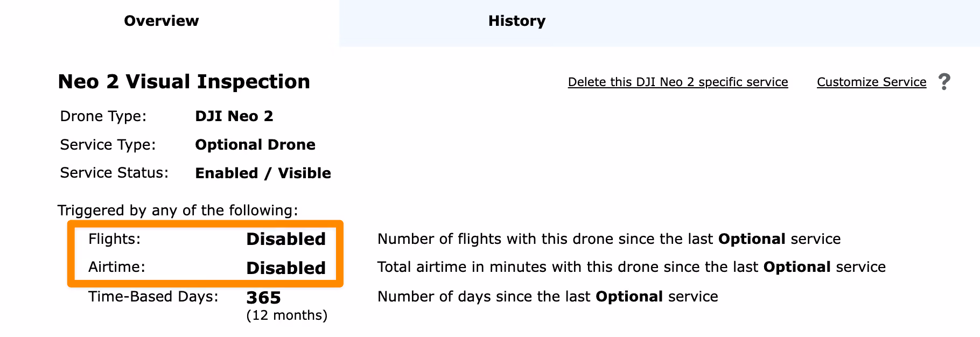The width and height of the screenshot is (980, 337).
Task: Click the Number of days description text
Action: (548, 297)
